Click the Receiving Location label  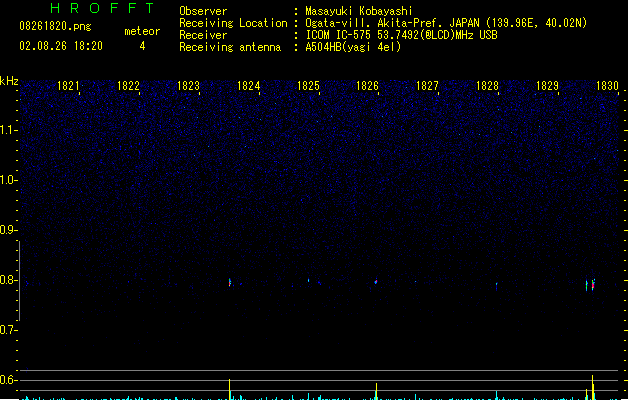pos(233,23)
